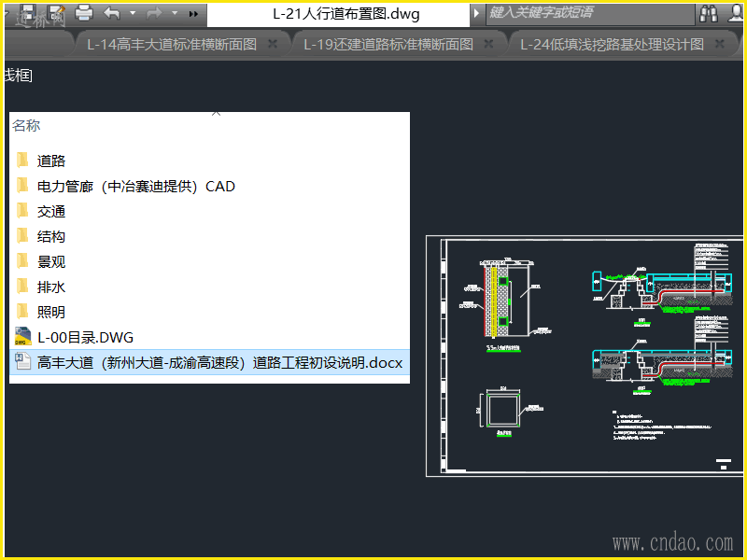Switch to L-19还建道路标准横断面图 tab

388,44
